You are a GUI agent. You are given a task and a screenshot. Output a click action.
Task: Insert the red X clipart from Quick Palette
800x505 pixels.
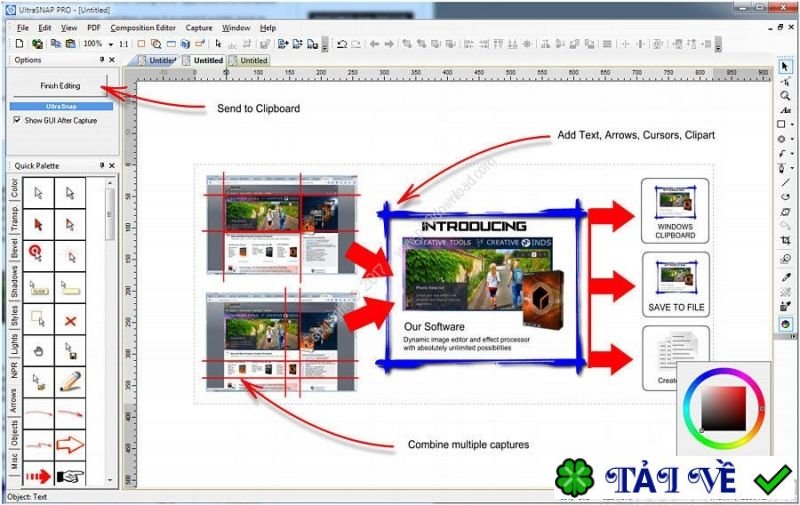click(70, 321)
